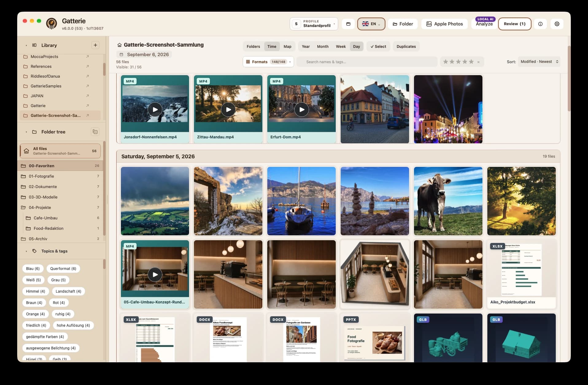Click the add library plus icon
588x385 pixels.
point(95,45)
